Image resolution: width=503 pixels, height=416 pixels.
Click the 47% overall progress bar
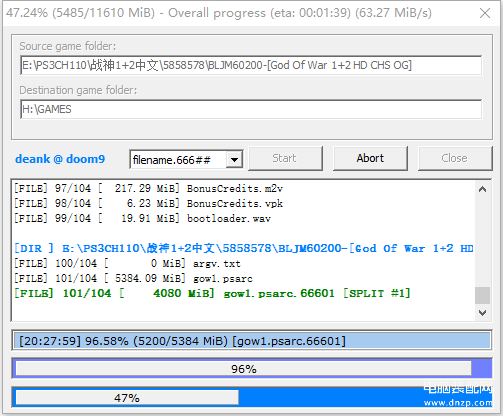[x=252, y=397]
